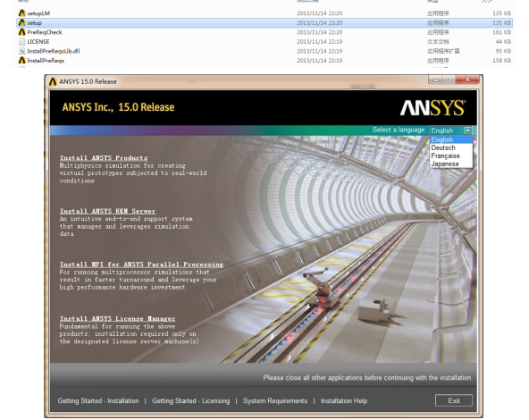Image resolution: width=529 pixels, height=420 pixels.
Task: Choose English in the language list
Action: coord(451,139)
